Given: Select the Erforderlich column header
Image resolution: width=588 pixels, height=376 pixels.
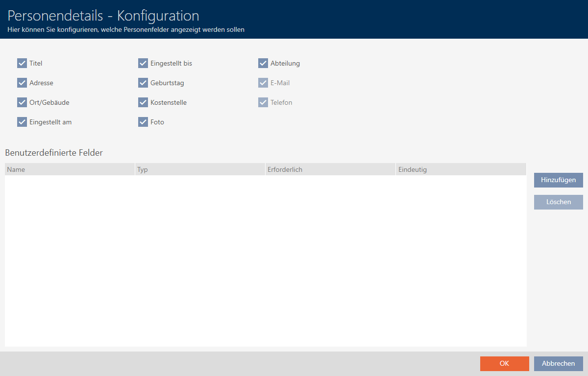Looking at the screenshot, I should (x=330, y=169).
